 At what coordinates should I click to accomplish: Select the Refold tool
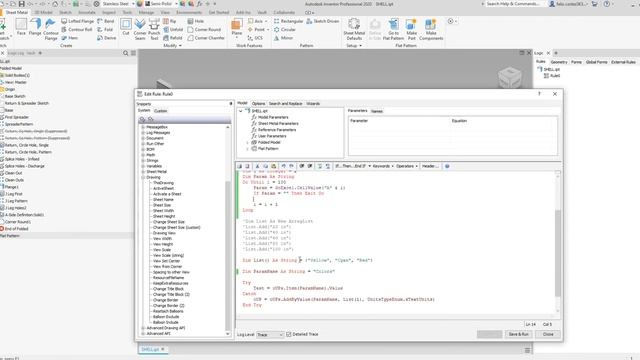173,38
